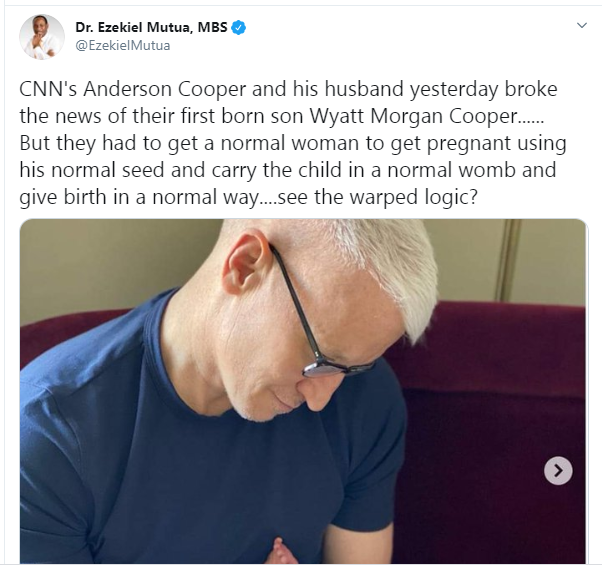Open the Dr. Ezekiel Mutua, MBS name link
Screen dimensions: 602x565
click(151, 27)
